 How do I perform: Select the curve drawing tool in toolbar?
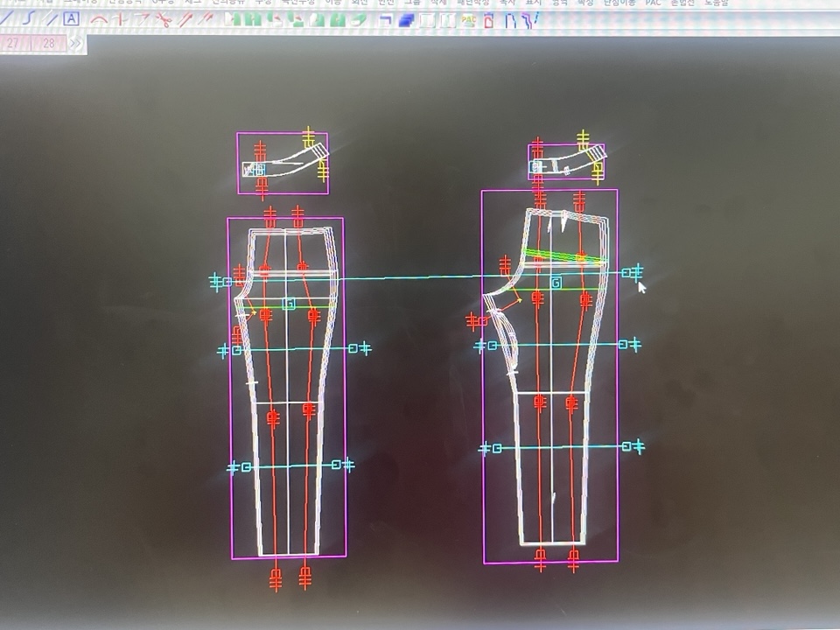tap(30, 18)
